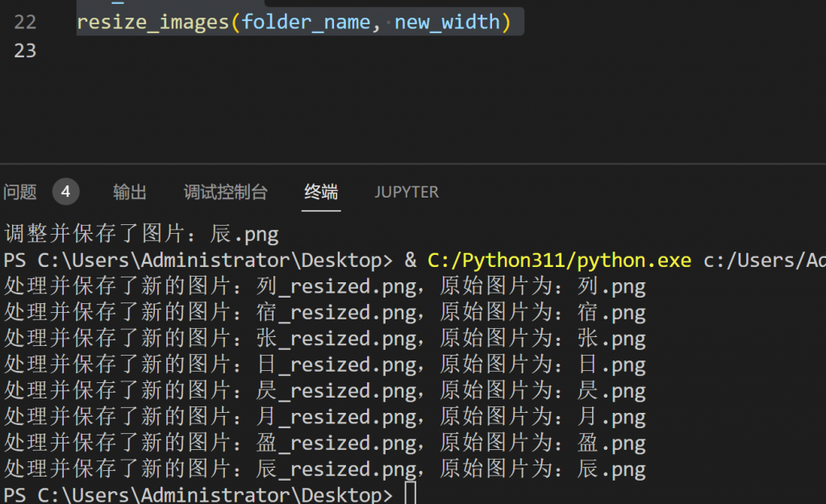Switch to the 输出 (Output) tab
This screenshot has width=826, height=504.
[x=129, y=192]
